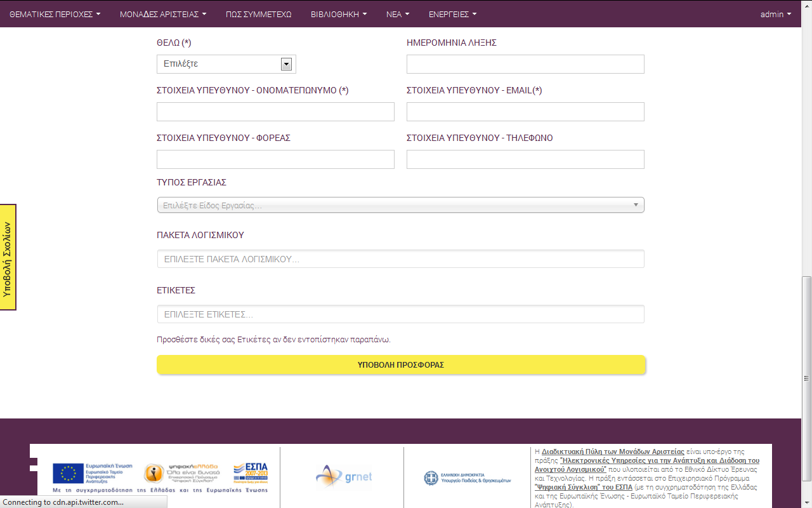Click the Ψηφιακή Ελλάδα logo
This screenshot has width=812, height=508.
pyautogui.click(x=181, y=473)
